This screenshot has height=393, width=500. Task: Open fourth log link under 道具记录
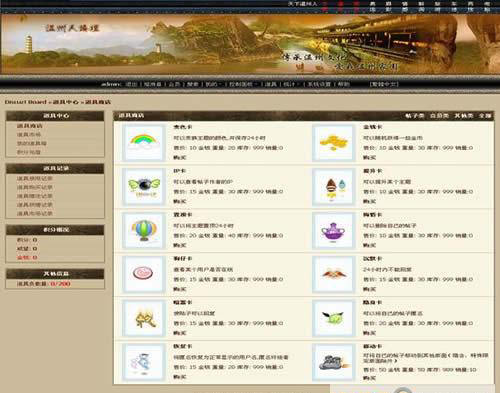coord(35,205)
